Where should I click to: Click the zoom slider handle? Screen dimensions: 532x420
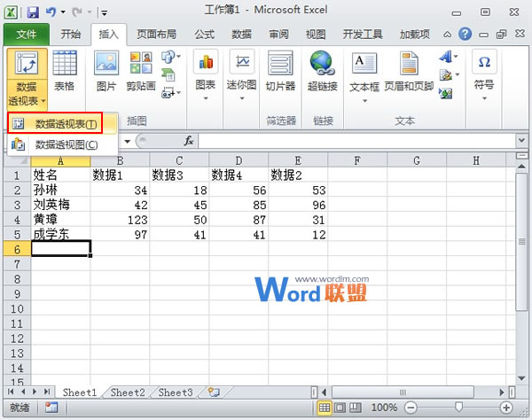458,407
